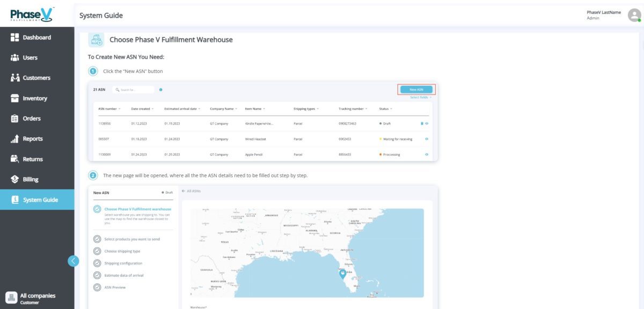Click the warehouse map image

[x=307, y=253]
